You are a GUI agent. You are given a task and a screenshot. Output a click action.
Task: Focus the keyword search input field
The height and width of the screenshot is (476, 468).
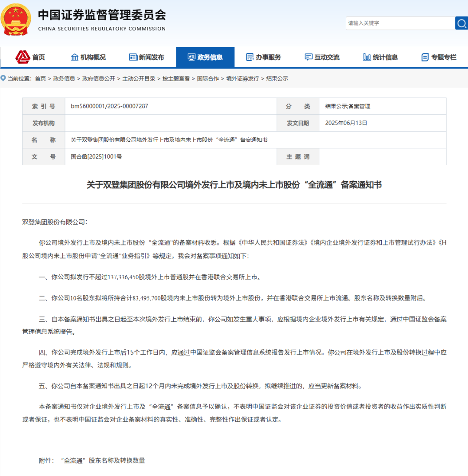pos(400,23)
